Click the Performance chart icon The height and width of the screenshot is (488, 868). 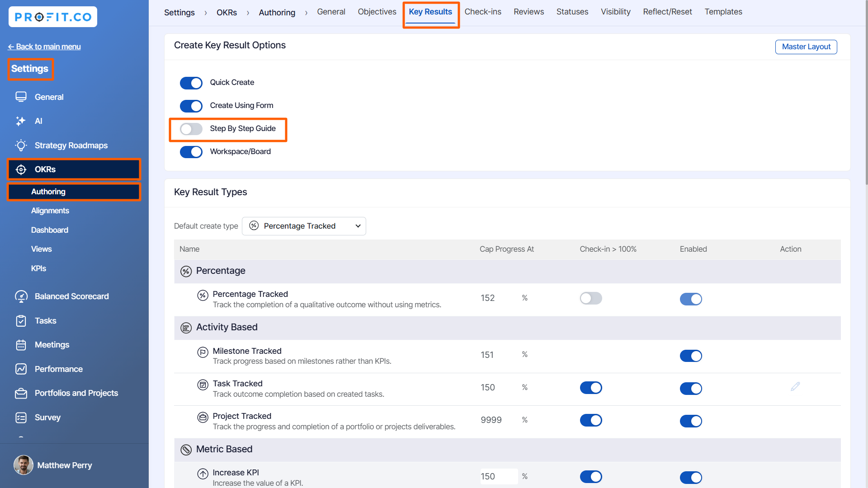pyautogui.click(x=21, y=369)
